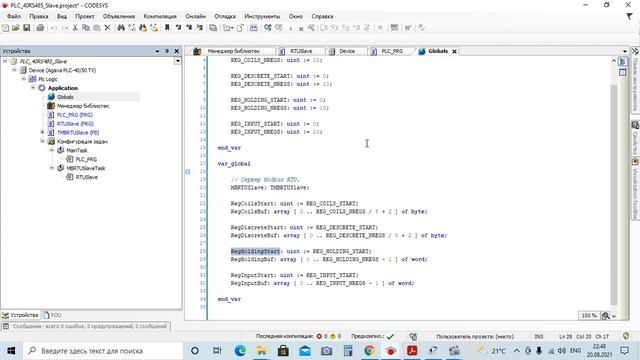Click the Globals globe icon in tree
The image size is (640, 360).
(51, 97)
